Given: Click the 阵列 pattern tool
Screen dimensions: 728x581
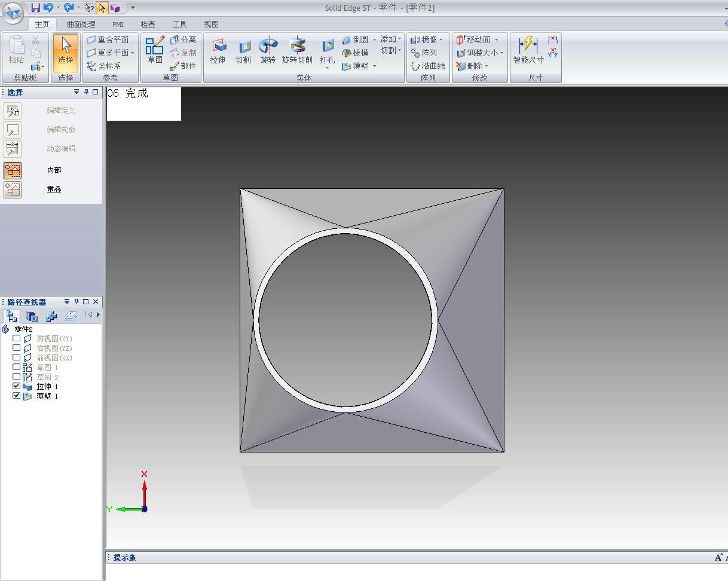Looking at the screenshot, I should tap(424, 53).
